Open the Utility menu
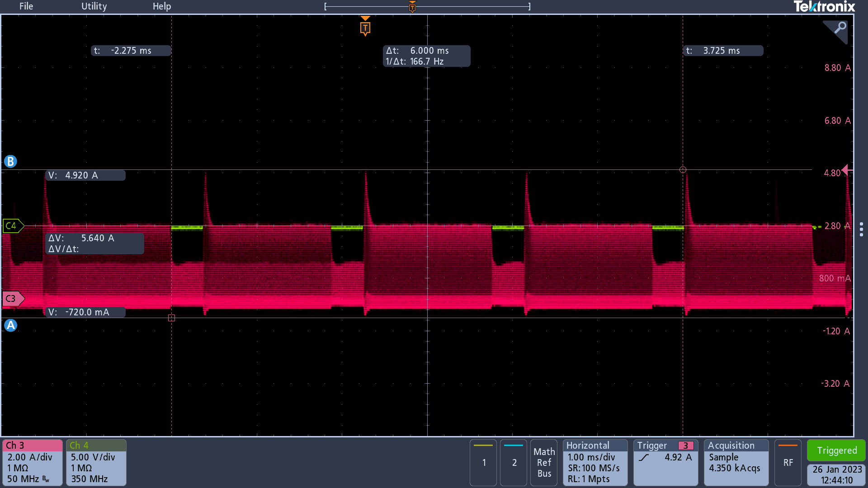The width and height of the screenshot is (868, 488). (94, 6)
